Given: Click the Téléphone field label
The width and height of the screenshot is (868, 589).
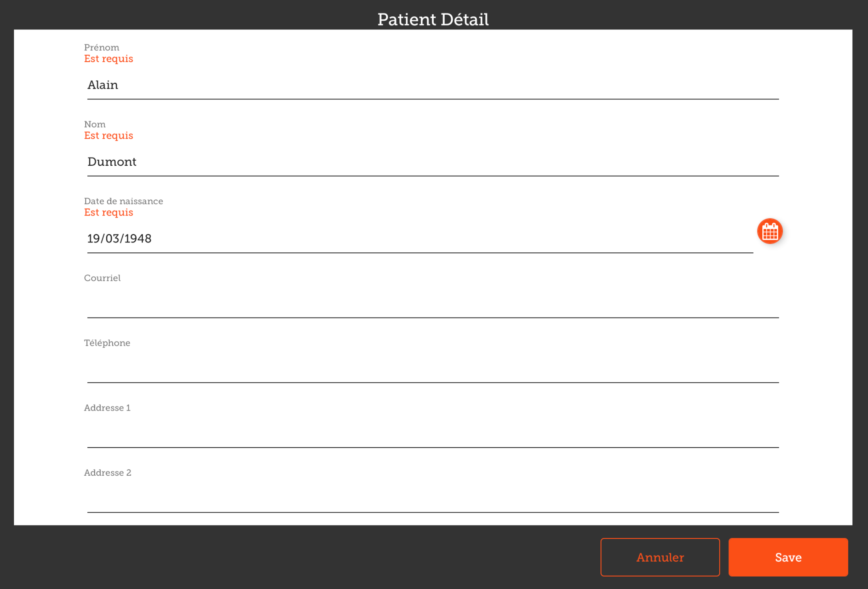Looking at the screenshot, I should click(107, 343).
